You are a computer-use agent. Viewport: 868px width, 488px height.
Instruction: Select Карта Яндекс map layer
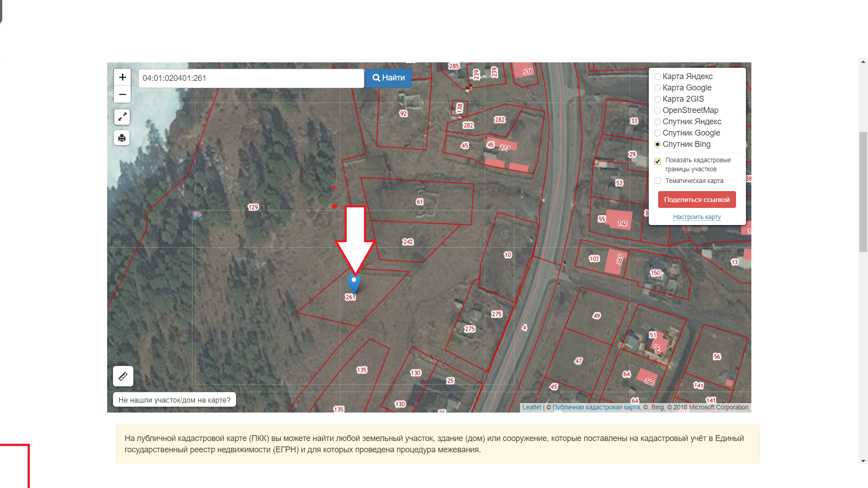(658, 77)
